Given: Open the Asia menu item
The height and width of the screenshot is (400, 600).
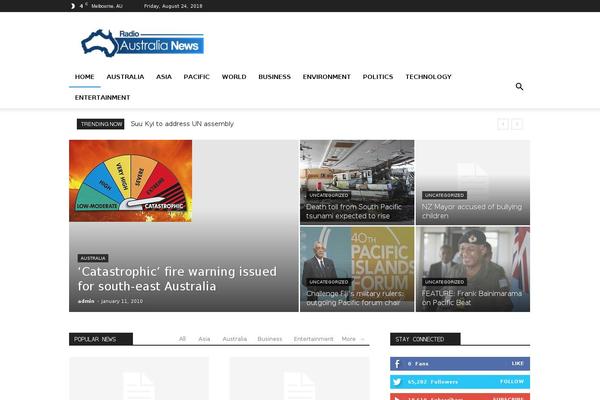Looking at the screenshot, I should point(164,77).
